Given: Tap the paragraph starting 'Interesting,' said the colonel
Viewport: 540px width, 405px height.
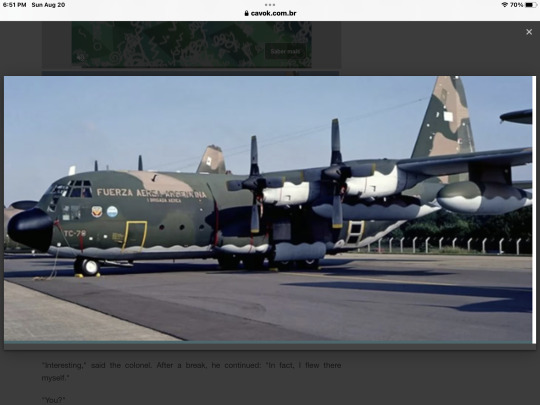Looking at the screenshot, I should click(191, 371).
